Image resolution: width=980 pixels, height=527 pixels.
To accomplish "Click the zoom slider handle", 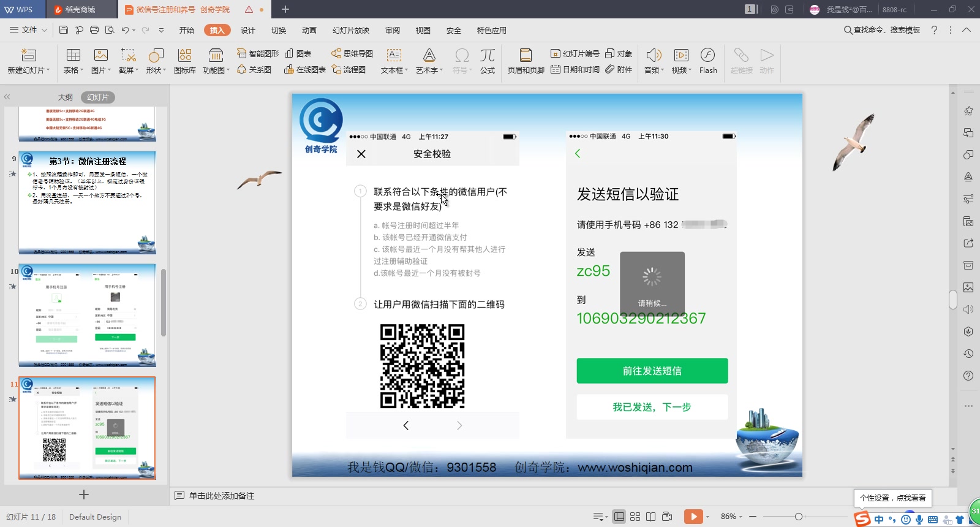I will point(799,517).
